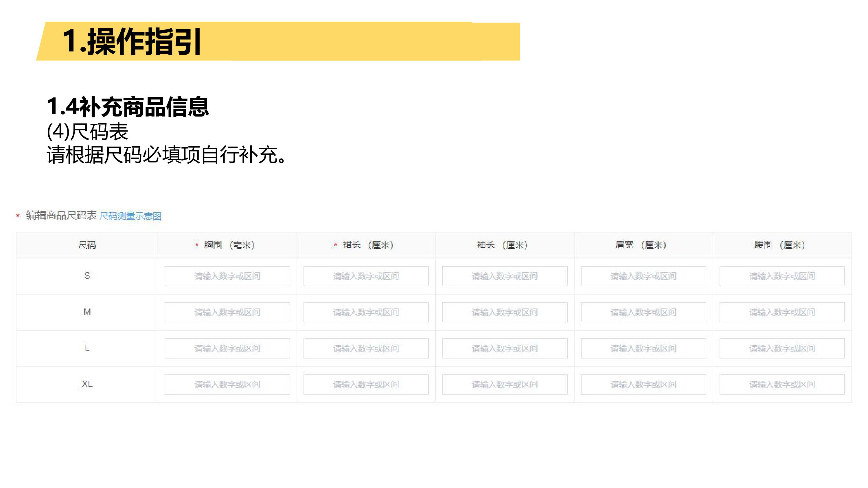This screenshot has width=868, height=488.
Task: Click the M size row label
Action: click(x=87, y=312)
